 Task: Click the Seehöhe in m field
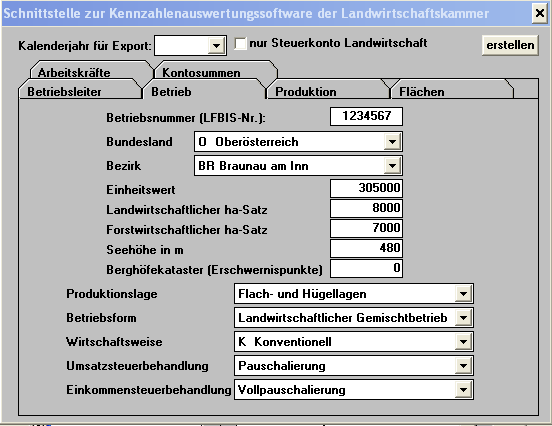pyautogui.click(x=366, y=249)
